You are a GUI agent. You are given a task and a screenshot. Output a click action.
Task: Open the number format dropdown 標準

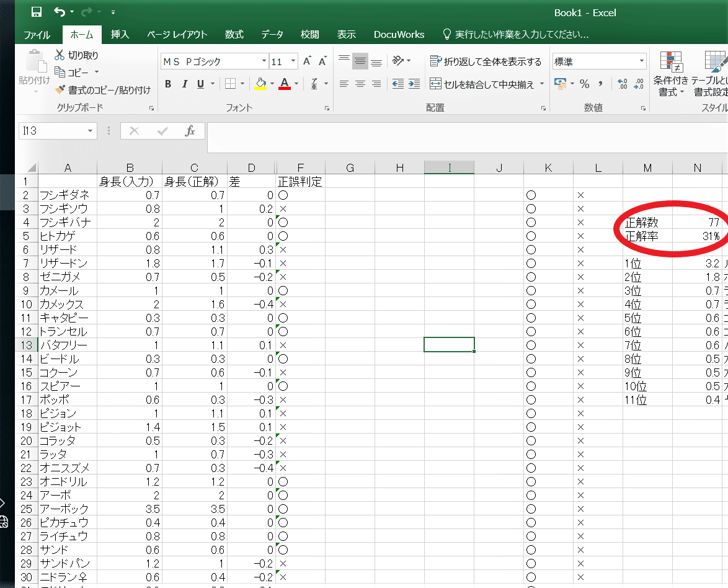(x=642, y=61)
